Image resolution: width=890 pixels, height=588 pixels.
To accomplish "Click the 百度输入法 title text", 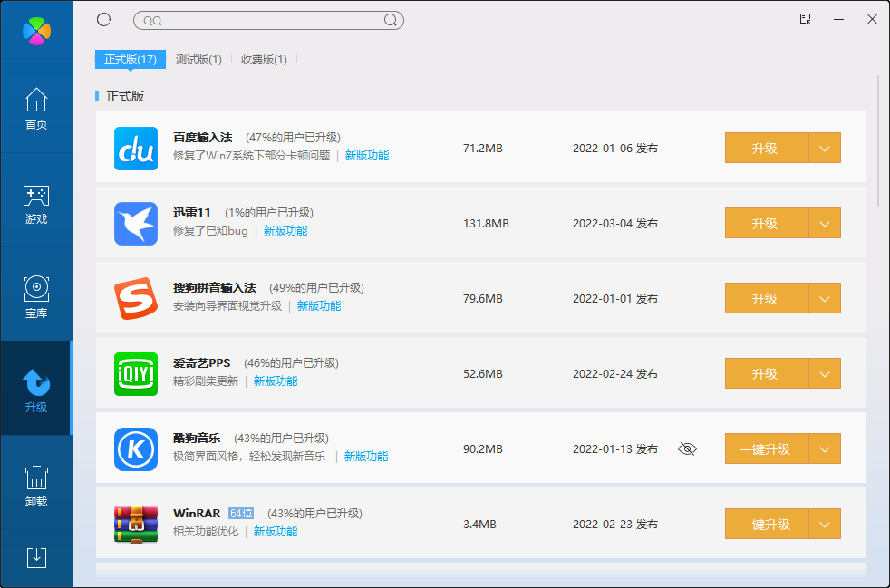I will pos(203,138).
